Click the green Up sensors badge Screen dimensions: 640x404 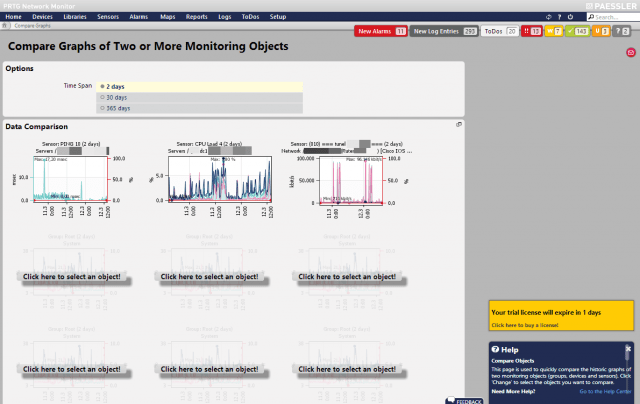[577, 32]
